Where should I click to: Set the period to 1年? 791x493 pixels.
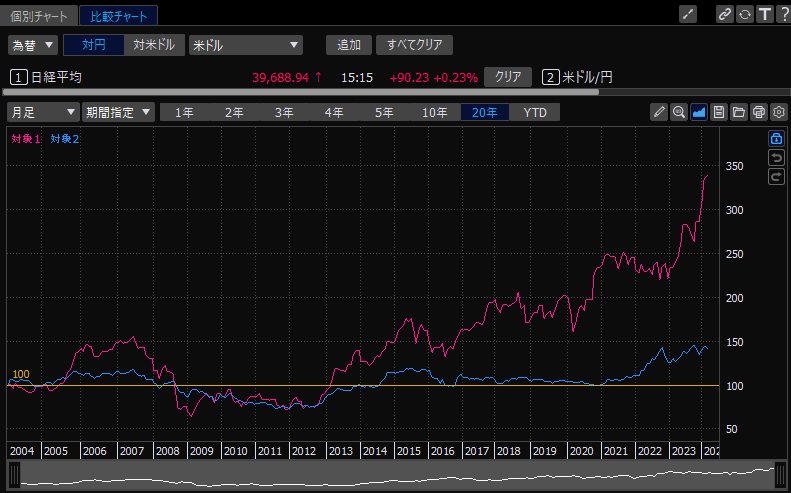coord(184,112)
